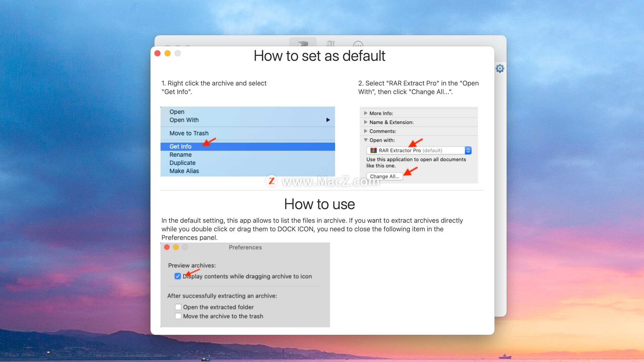Click the 'Preview archives:' label

pyautogui.click(x=192, y=265)
